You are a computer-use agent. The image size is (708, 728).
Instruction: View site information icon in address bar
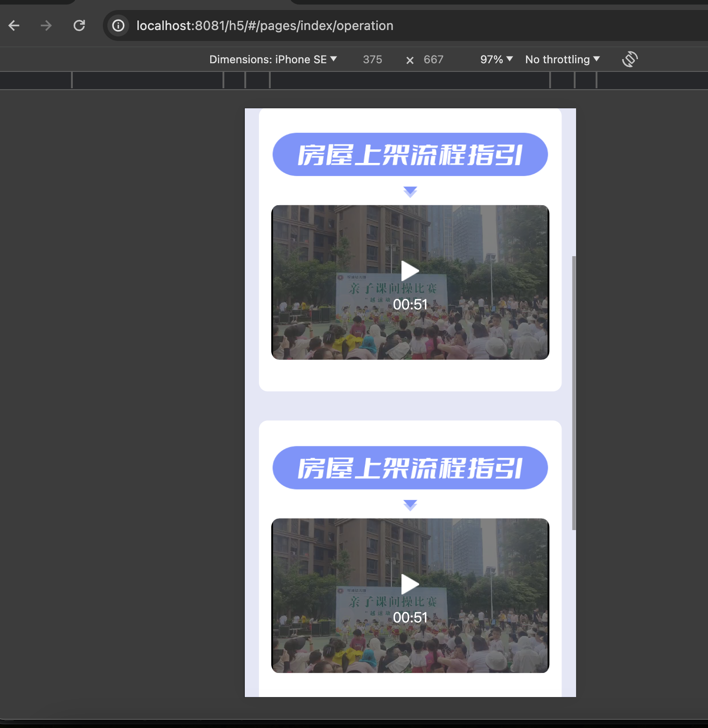click(x=118, y=25)
